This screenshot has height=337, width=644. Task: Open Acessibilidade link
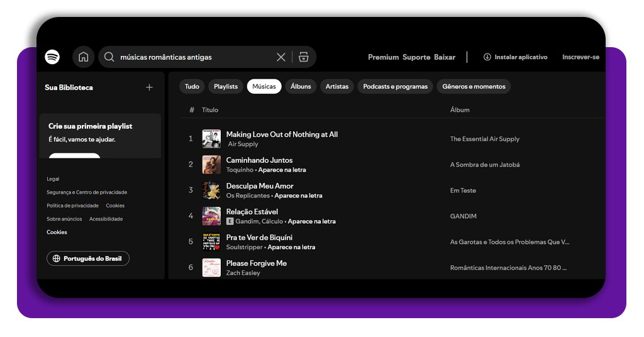tap(106, 219)
